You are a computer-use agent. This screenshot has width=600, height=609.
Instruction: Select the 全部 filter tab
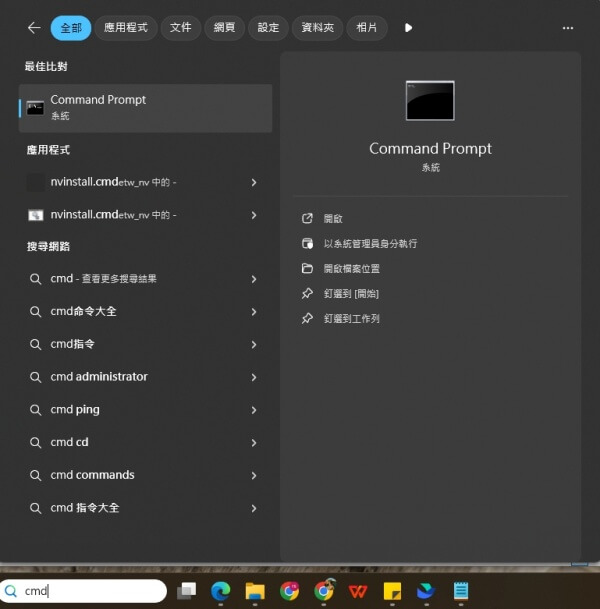71,28
